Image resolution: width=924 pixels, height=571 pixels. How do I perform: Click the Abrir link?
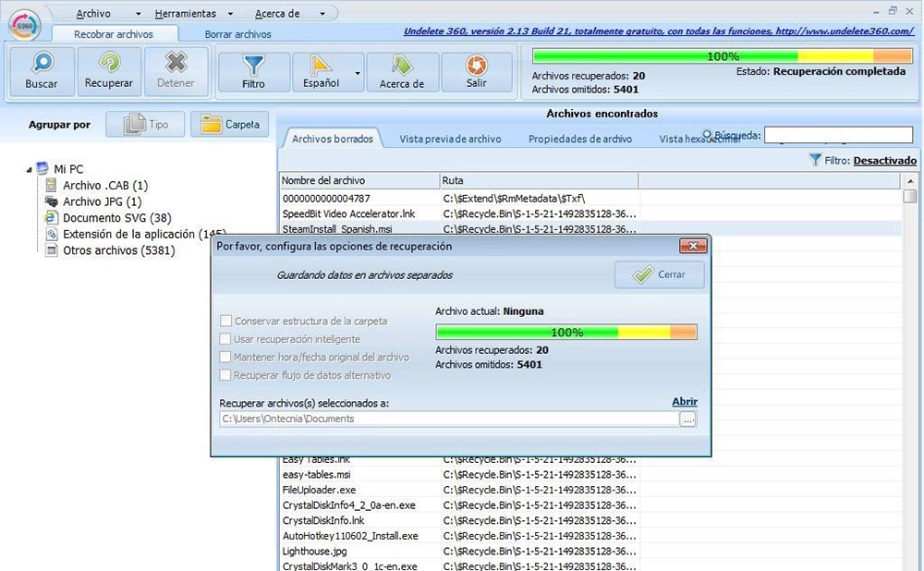[x=684, y=402]
